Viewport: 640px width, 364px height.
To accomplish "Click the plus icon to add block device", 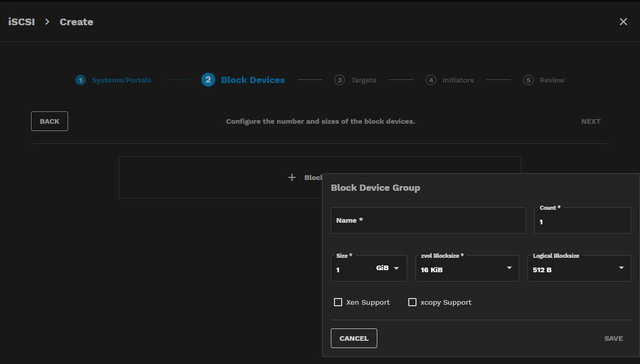I will point(292,177).
